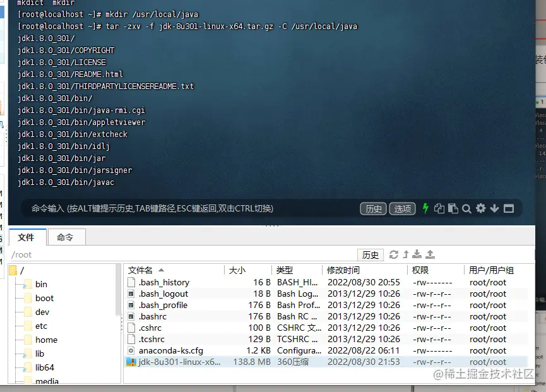Click the jdk archive file icon

(131, 362)
